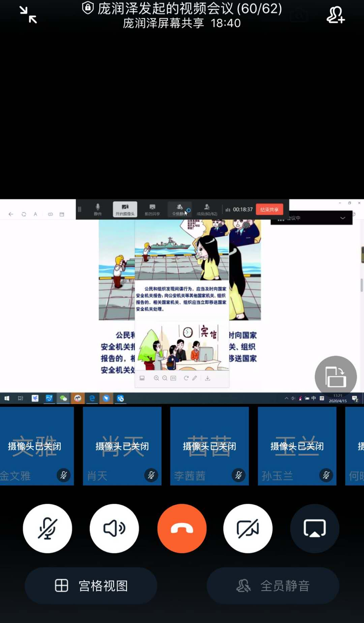Screen dimensions: 364x623
Task: Click the Windows Start button in shared screen
Action: tap(7, 398)
